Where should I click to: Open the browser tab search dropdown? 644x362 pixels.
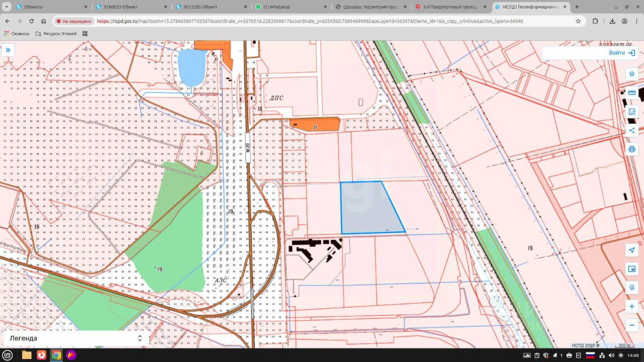click(x=7, y=7)
